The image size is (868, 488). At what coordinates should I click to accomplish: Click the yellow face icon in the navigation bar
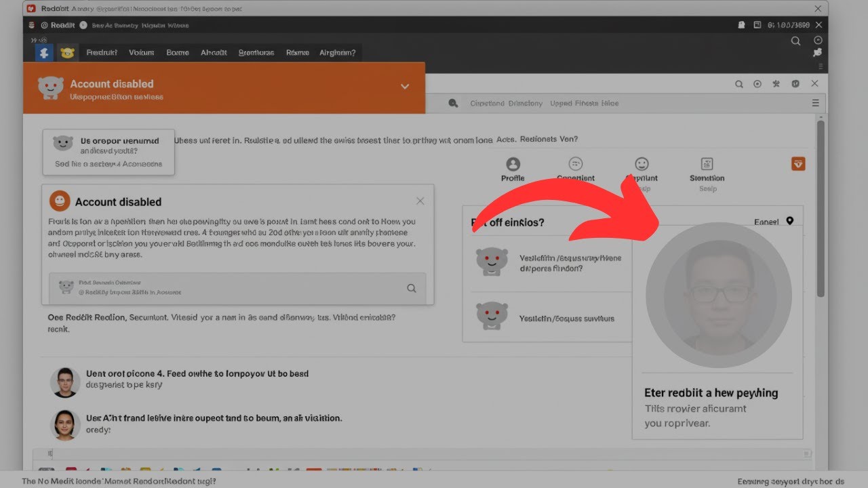coord(66,52)
